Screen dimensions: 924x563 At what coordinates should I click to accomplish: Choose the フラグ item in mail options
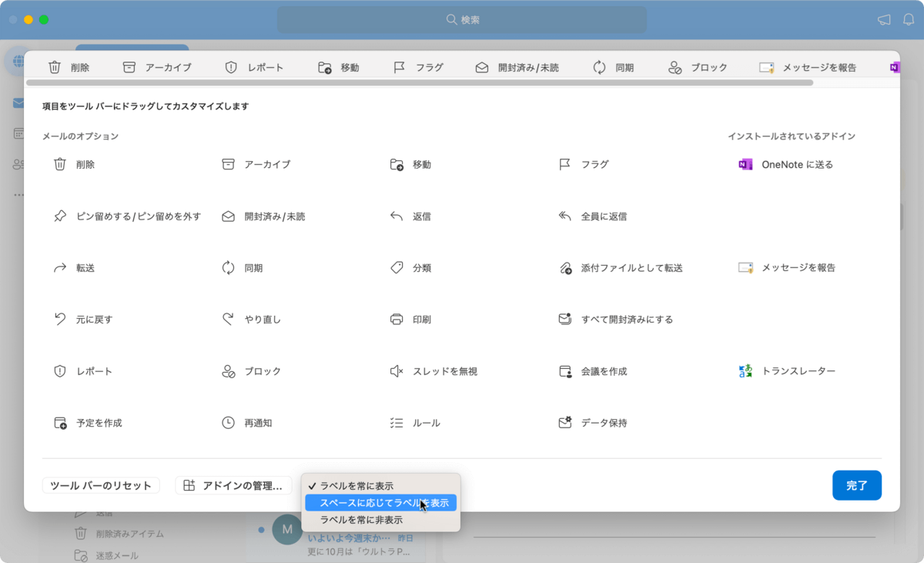click(584, 164)
